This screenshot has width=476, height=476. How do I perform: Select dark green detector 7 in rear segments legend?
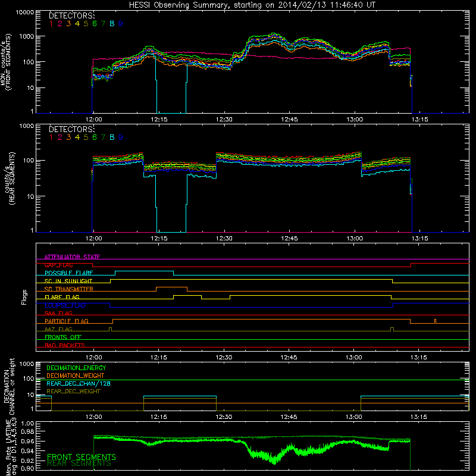point(103,137)
